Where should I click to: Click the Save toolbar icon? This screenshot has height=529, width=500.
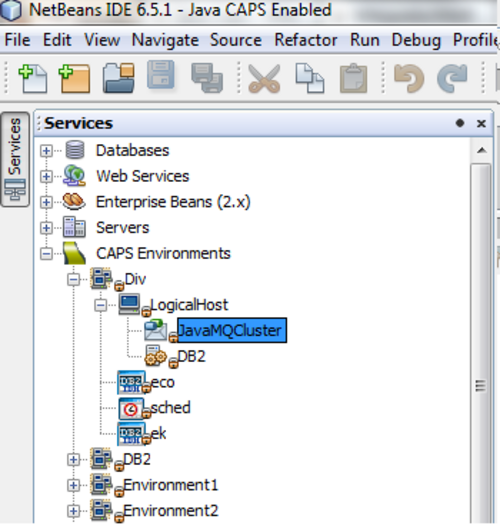(161, 75)
